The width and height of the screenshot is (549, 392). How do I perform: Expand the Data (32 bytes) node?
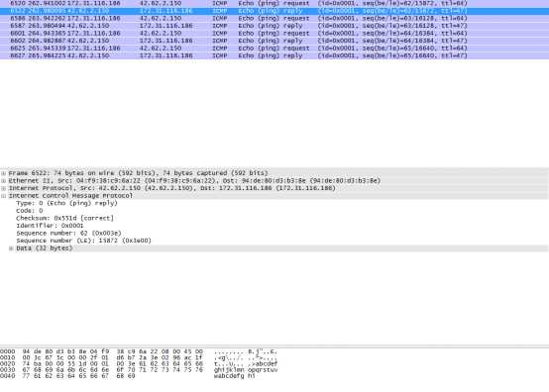pos(11,248)
